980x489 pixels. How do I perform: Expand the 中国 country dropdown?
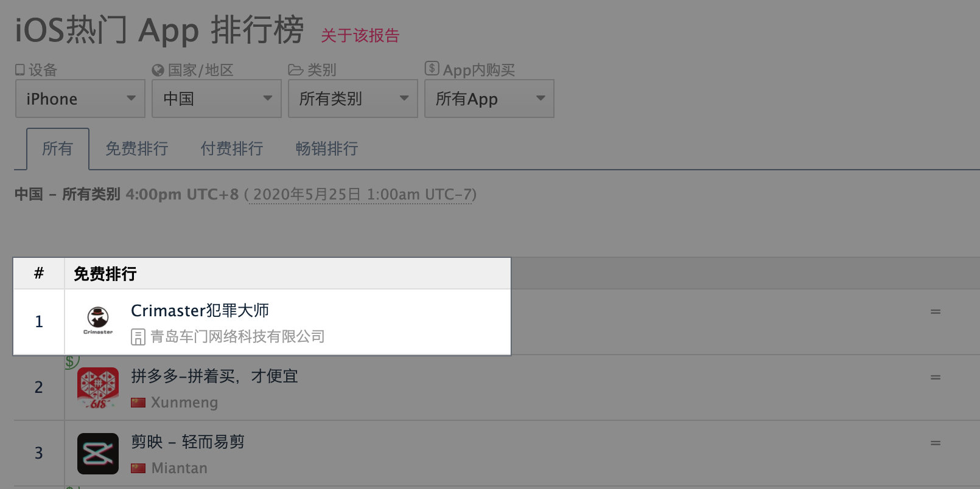point(217,99)
